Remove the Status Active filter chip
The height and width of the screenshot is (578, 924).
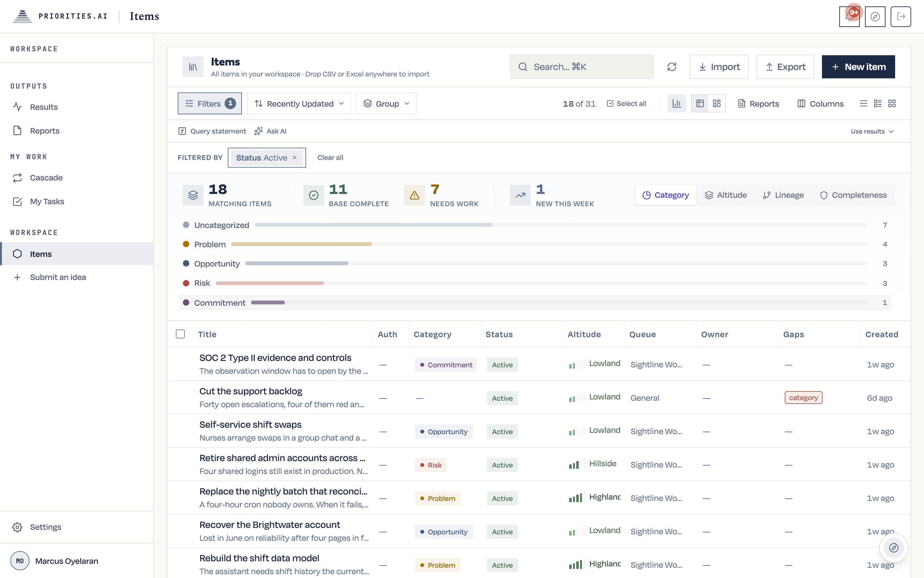click(x=295, y=157)
